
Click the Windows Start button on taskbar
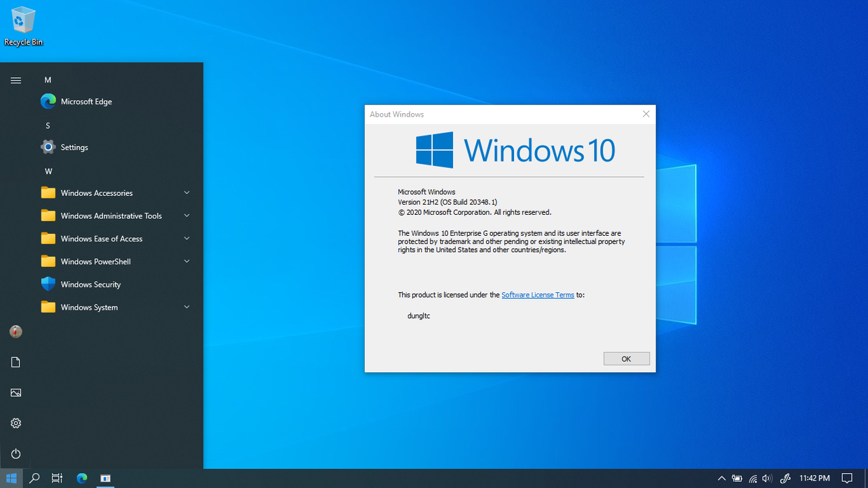(x=11, y=479)
